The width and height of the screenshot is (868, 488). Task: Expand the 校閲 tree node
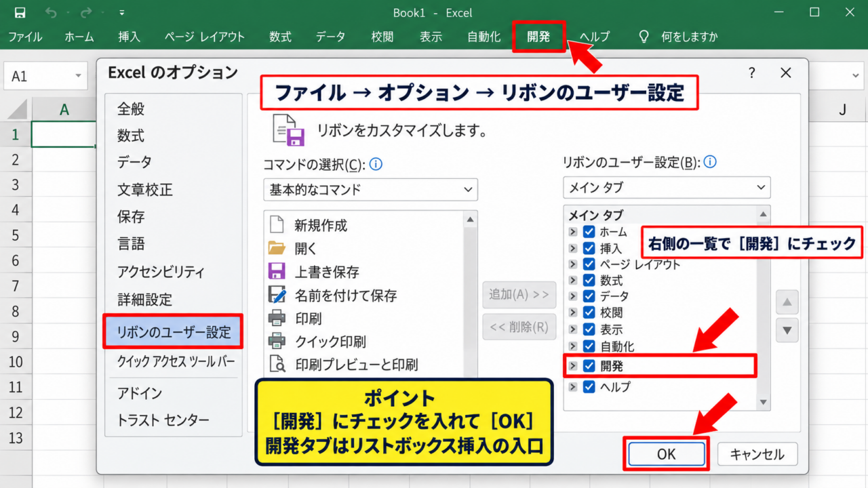pyautogui.click(x=573, y=312)
